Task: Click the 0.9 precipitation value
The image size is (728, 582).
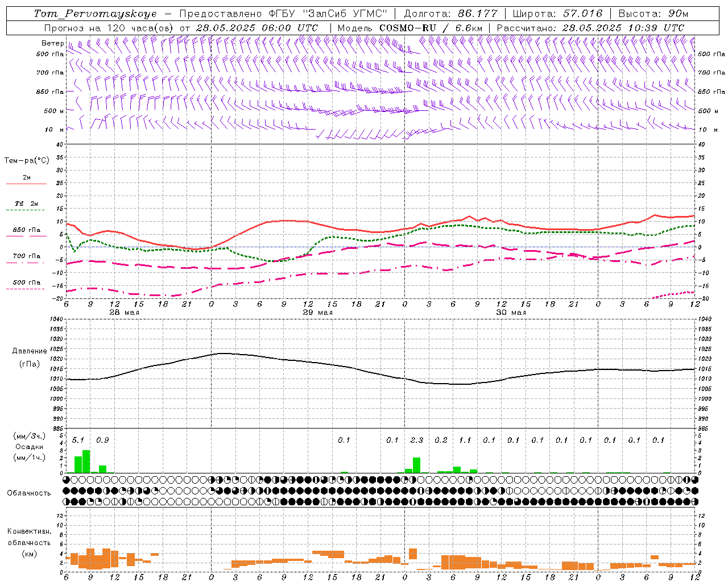Action: pyautogui.click(x=102, y=440)
